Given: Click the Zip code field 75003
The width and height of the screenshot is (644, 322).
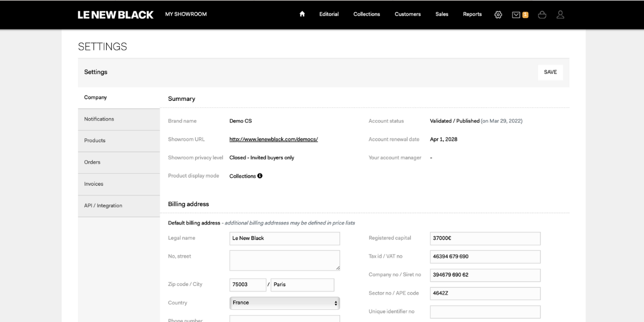Looking at the screenshot, I should click(x=248, y=285).
